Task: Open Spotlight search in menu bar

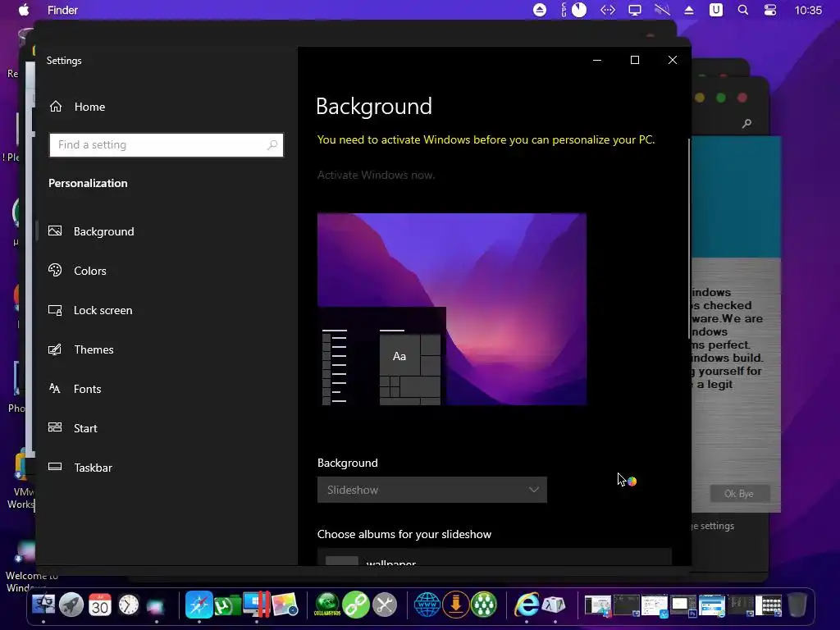Action: point(743,10)
